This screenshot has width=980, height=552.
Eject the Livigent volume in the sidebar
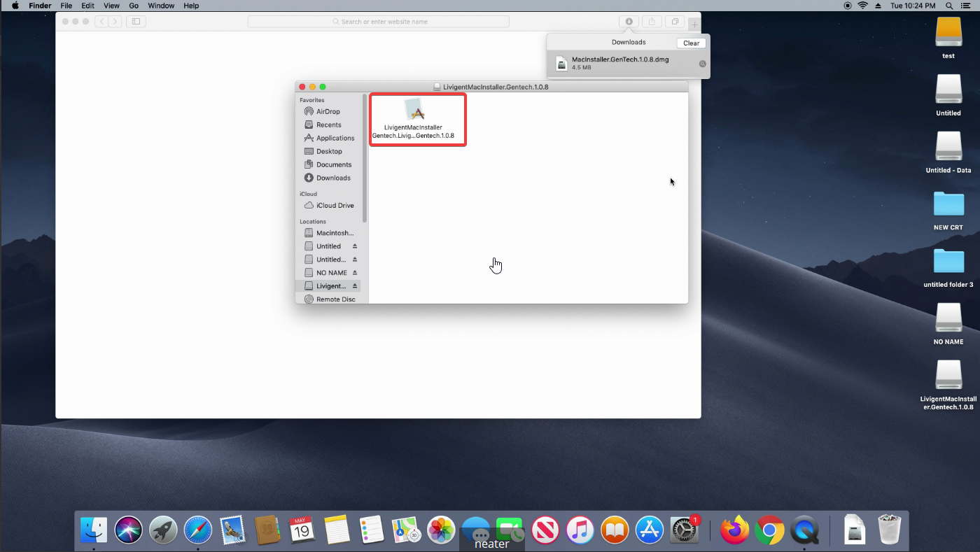[355, 286]
